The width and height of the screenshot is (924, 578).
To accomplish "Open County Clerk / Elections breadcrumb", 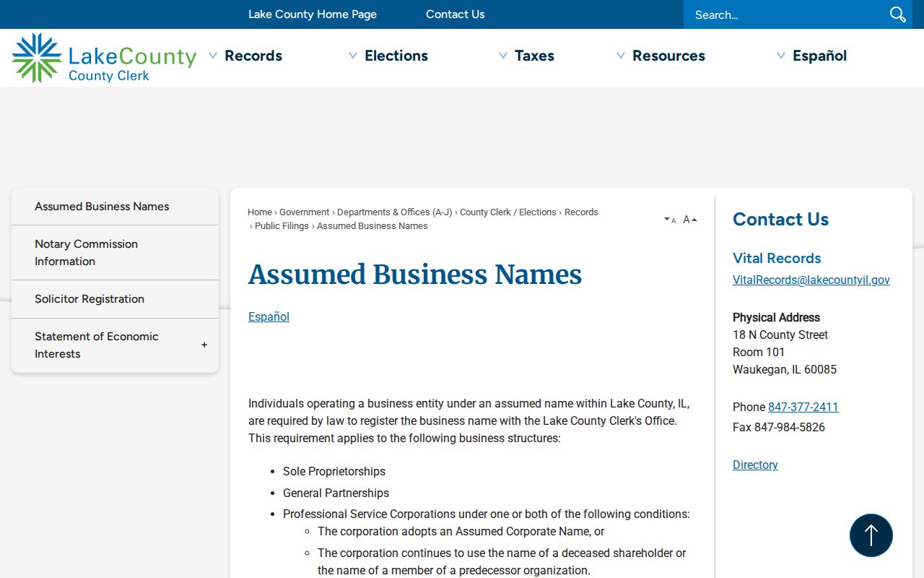I will click(508, 212).
